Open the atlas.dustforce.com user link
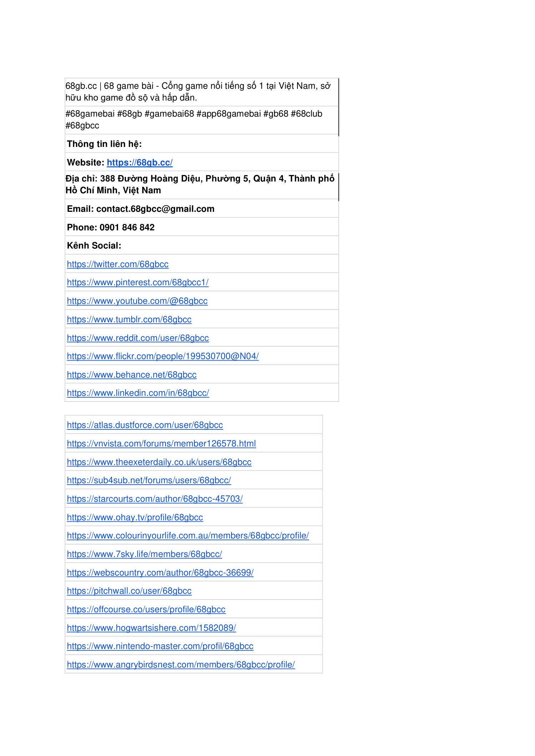Image resolution: width=535 pixels, height=756 pixels. coord(145,425)
